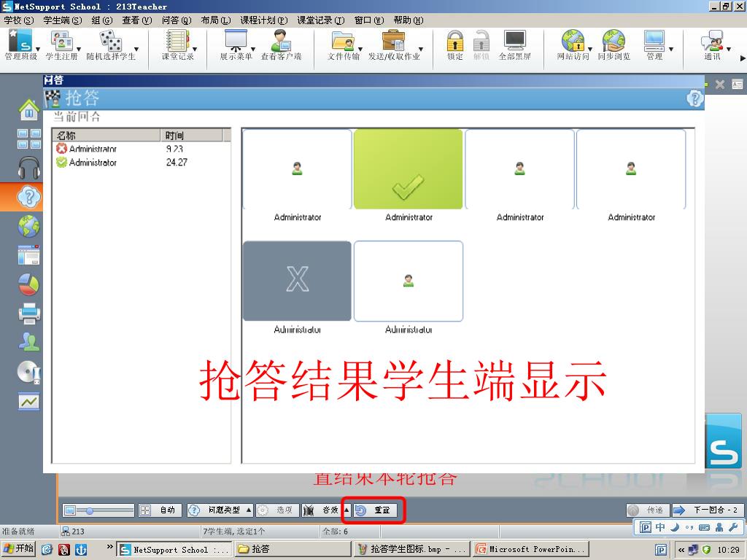Expand the 管理班级 dropdown arrow
Viewport: 747px width, 560px height.
click(38, 50)
